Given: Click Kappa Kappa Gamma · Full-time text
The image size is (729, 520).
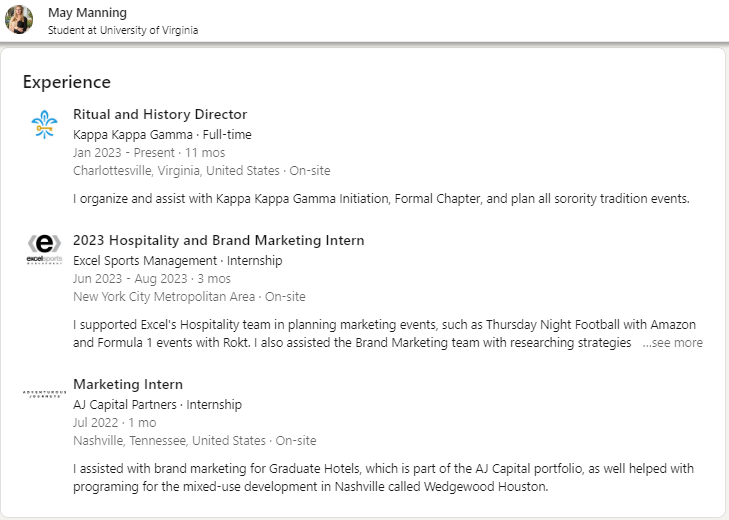Looking at the screenshot, I should [x=162, y=134].
